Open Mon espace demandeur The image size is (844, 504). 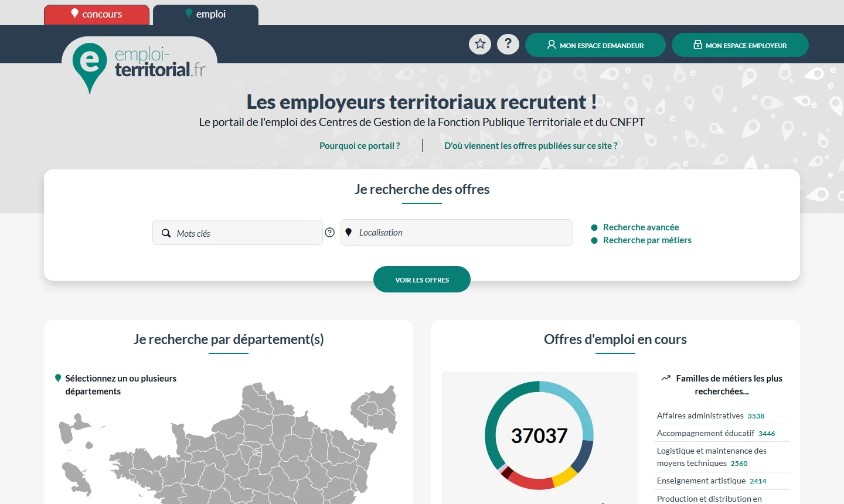pyautogui.click(x=595, y=45)
